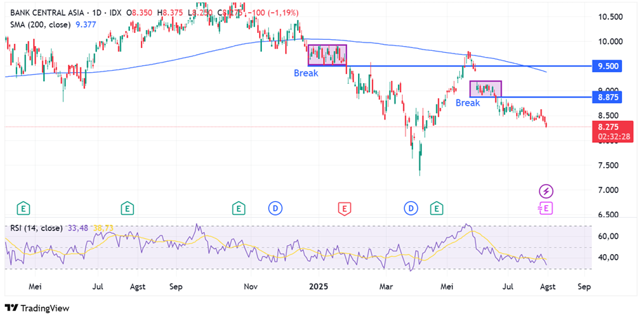
Task: Click the 10.500 price axis label
Action: [610, 16]
